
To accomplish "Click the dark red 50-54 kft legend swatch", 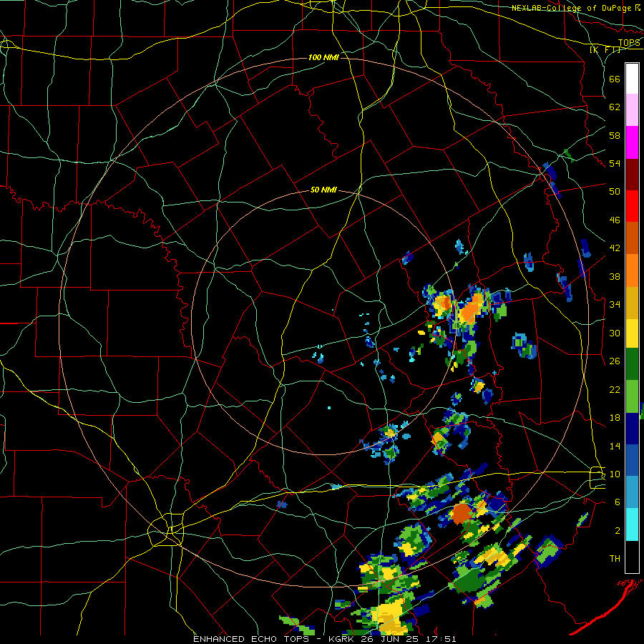I will click(x=632, y=174).
